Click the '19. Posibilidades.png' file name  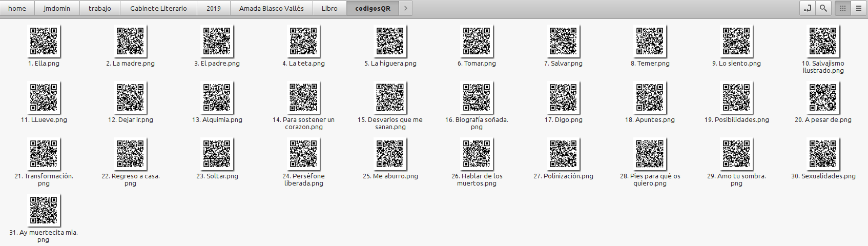coord(736,120)
